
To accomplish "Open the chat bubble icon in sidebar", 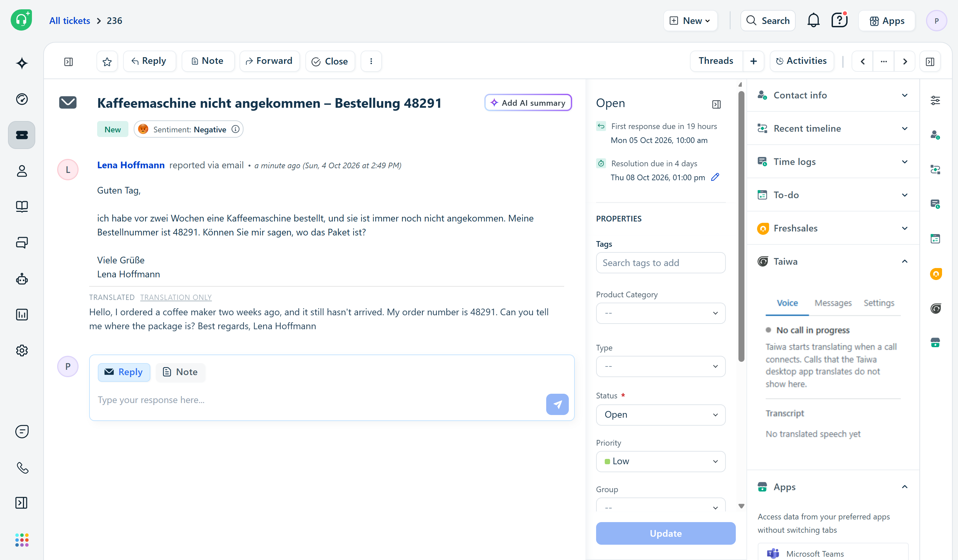I will [x=22, y=432].
